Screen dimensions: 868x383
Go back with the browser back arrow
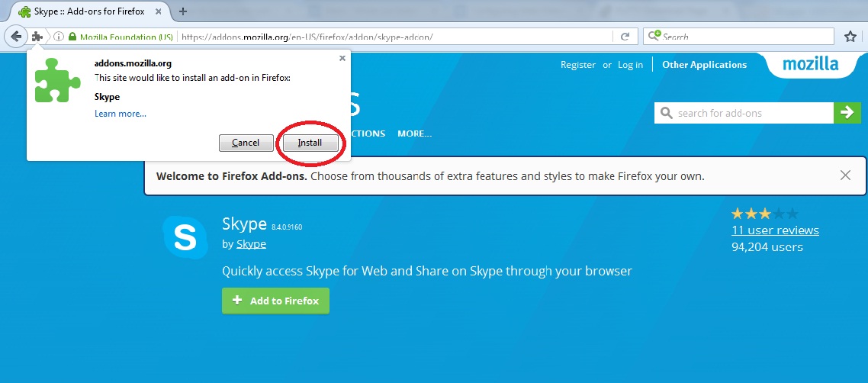tap(16, 37)
